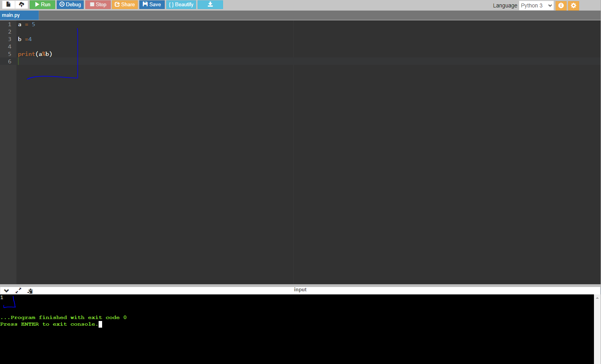
Task: Switch to the main.py tab
Action: pyautogui.click(x=19, y=15)
